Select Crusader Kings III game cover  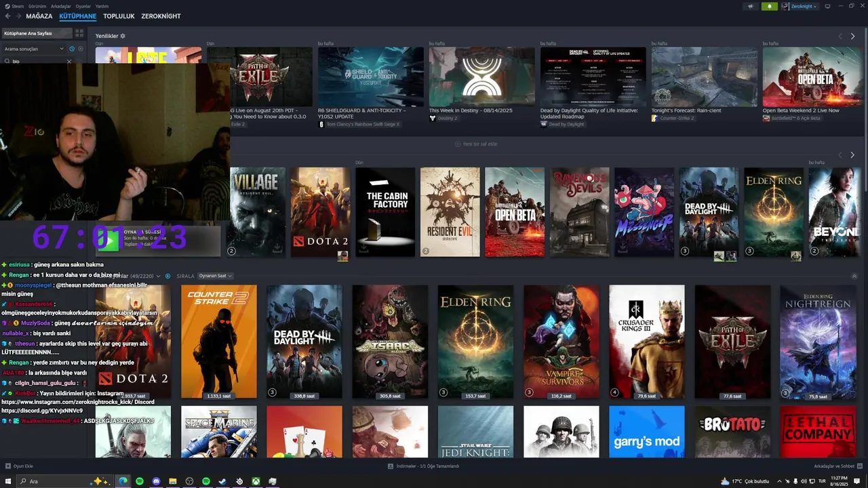647,342
